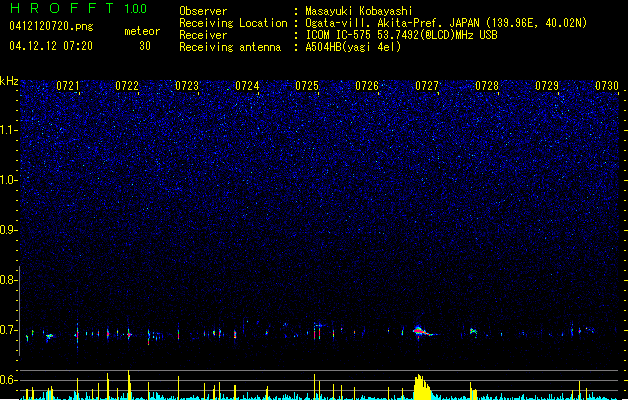Viewport: 629px width, 400px height.
Task: Click the meteor label
Action: click(142, 31)
